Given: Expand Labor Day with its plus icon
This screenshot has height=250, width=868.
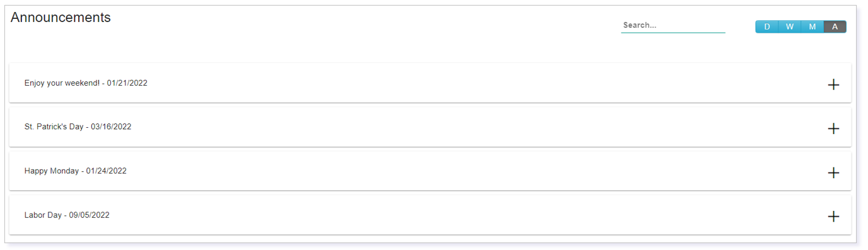Looking at the screenshot, I should pos(833,217).
